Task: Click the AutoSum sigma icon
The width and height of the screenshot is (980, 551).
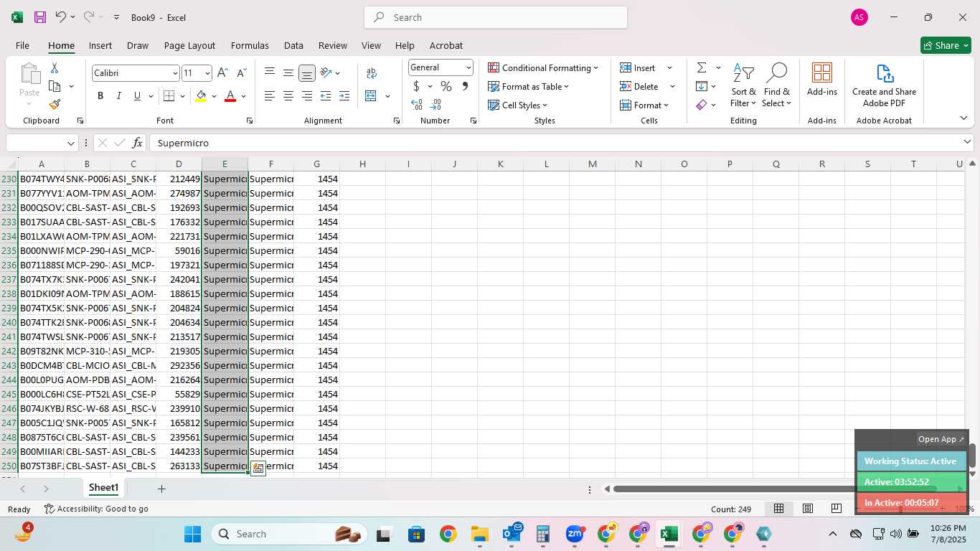Action: click(702, 67)
